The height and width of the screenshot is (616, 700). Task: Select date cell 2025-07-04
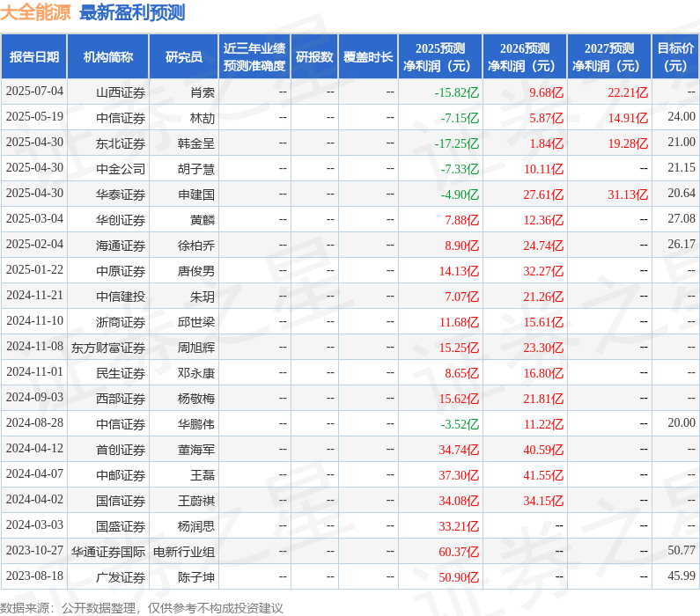[34, 92]
